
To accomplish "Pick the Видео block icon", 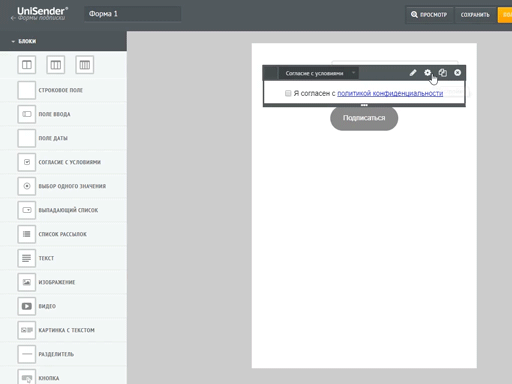I will 27,306.
